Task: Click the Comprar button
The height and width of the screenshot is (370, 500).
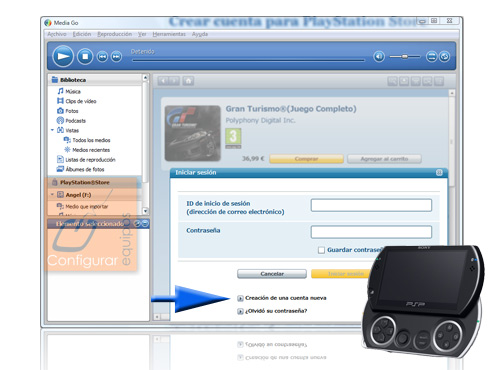Action: point(306,159)
